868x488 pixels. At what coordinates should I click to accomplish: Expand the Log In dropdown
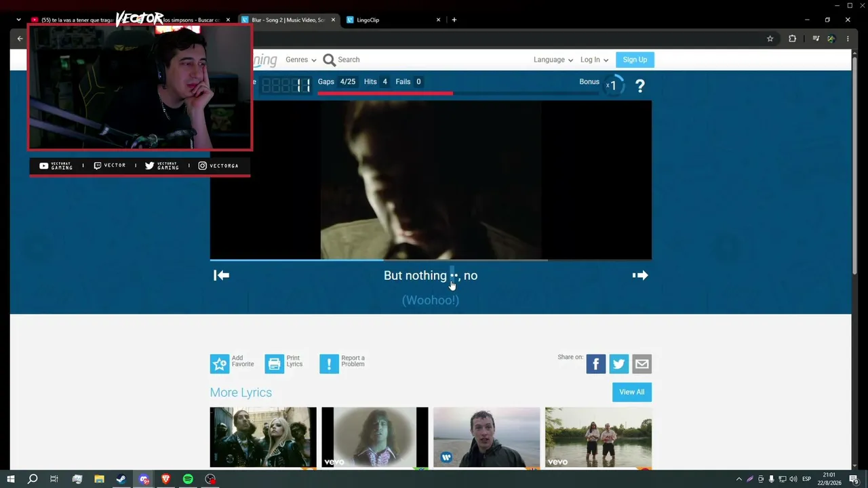(x=594, y=60)
